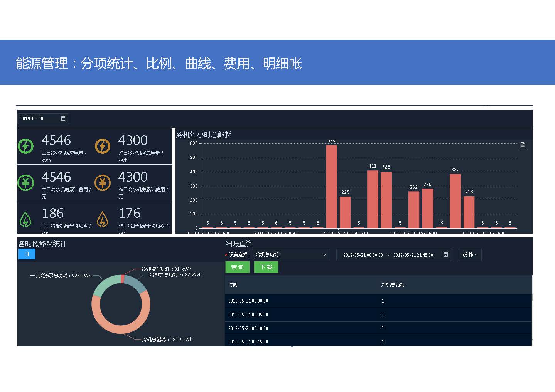Click the calendar icon in the date range field
The width and height of the screenshot is (555, 392).
[x=446, y=255]
